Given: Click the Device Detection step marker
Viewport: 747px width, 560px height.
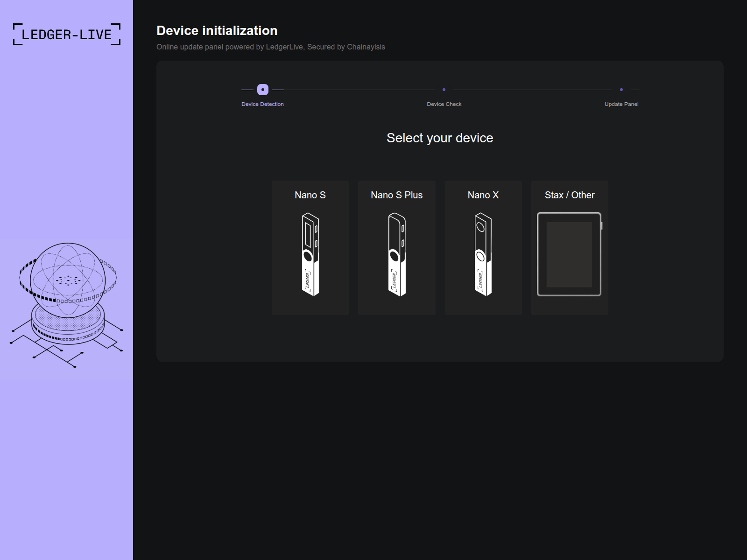Looking at the screenshot, I should [263, 90].
